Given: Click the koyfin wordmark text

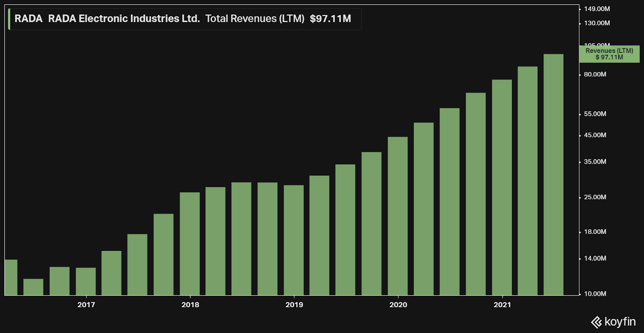Looking at the screenshot, I should 620,322.
